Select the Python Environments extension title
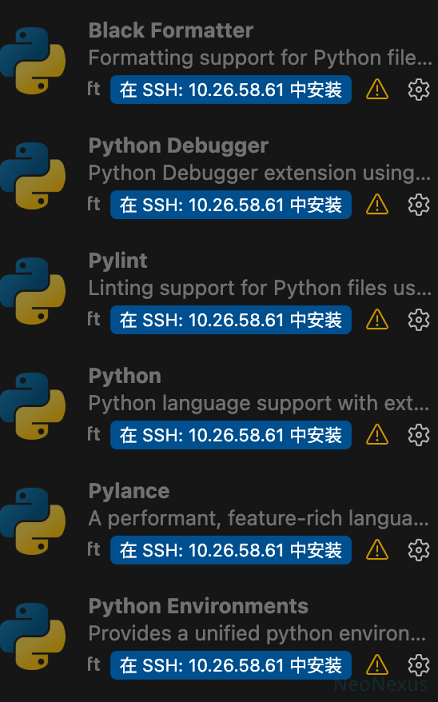The height and width of the screenshot is (702, 438). pyautogui.click(x=198, y=606)
